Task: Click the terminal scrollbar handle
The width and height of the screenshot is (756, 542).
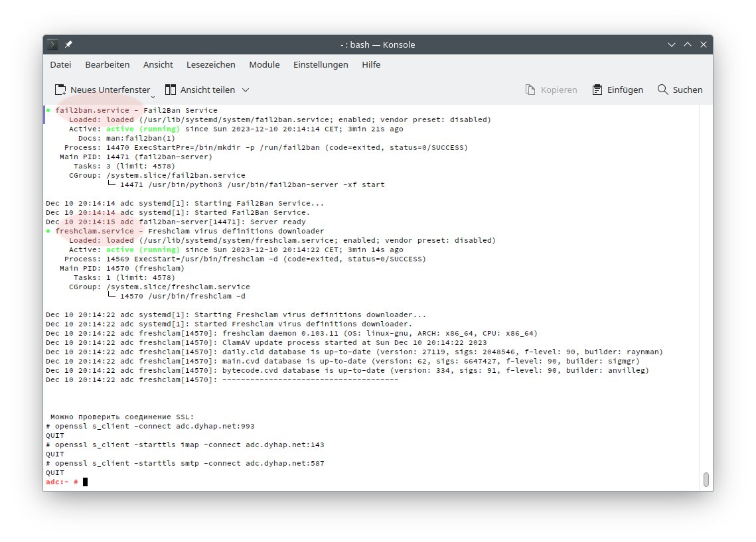Action: click(x=706, y=479)
